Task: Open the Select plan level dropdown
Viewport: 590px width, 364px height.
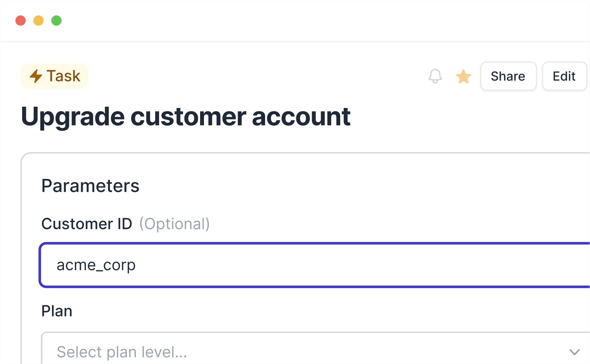Action: 316,348
